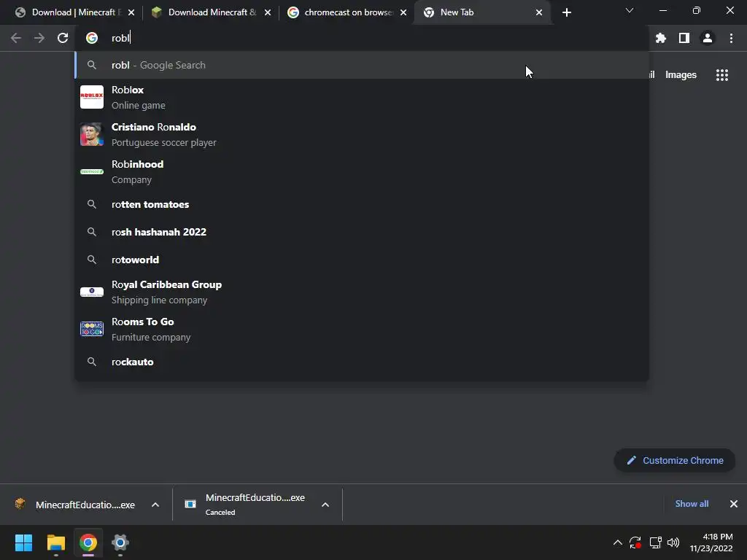This screenshot has width=747, height=560.
Task: Open the Windows Start menu
Action: tap(24, 542)
